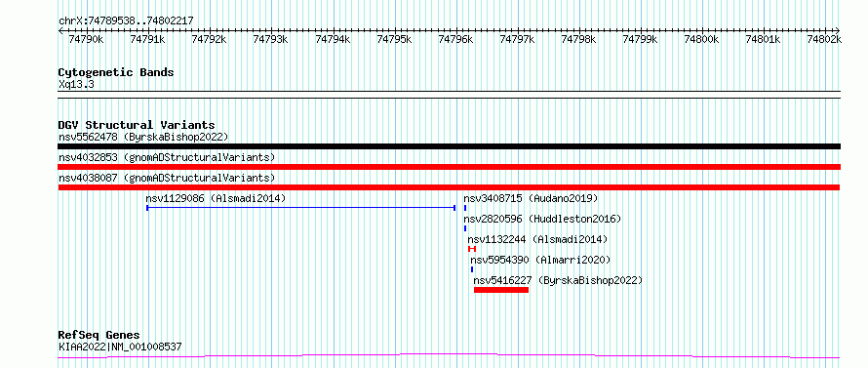Click the small red nsv1132244 variant glyph
The width and height of the screenshot is (868, 368).
tap(472, 249)
